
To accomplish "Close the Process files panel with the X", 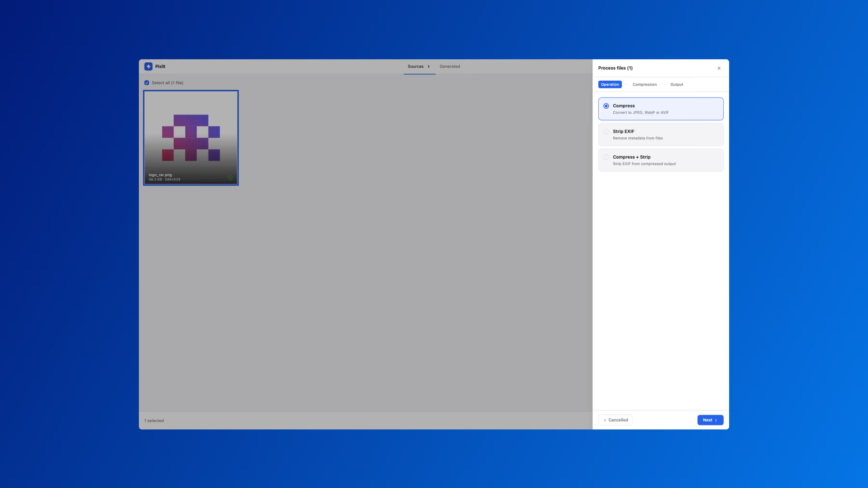I will point(719,68).
